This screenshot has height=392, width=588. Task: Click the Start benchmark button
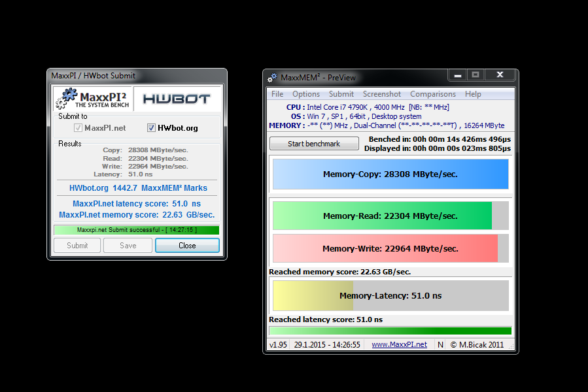pyautogui.click(x=314, y=144)
